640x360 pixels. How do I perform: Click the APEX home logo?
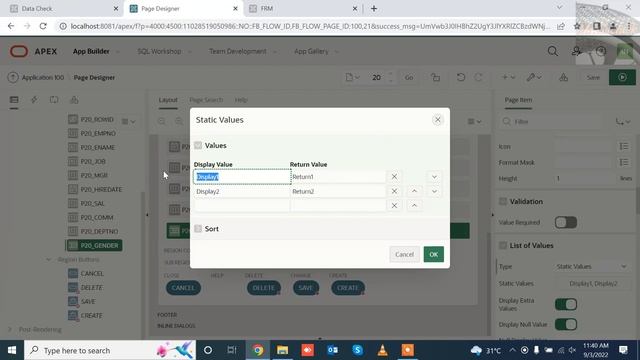click(33, 51)
